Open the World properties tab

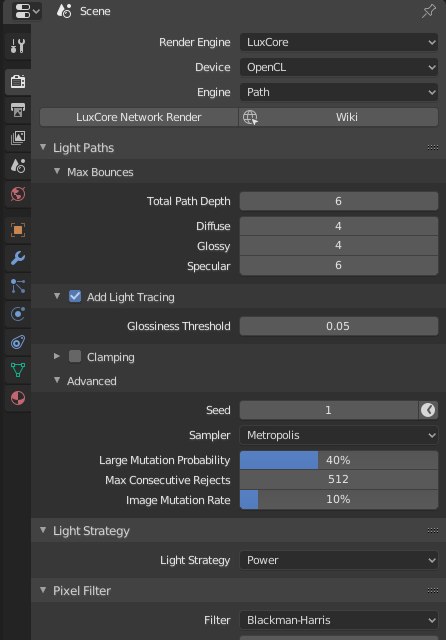click(x=18, y=194)
